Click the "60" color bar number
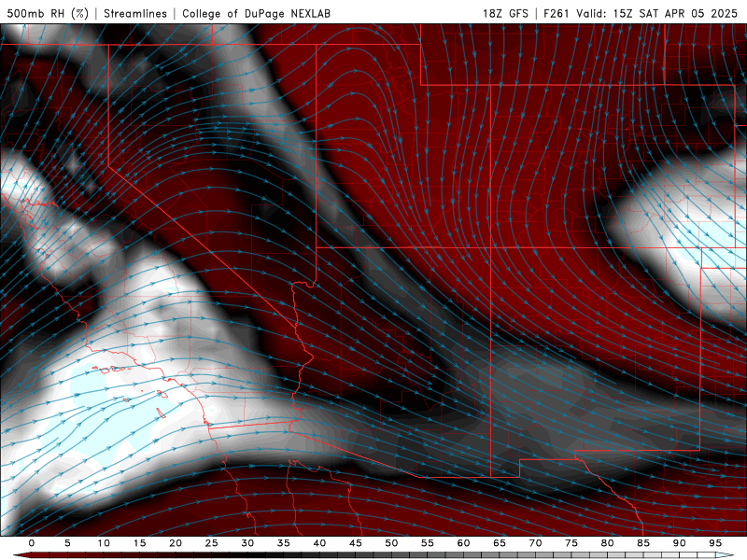The height and width of the screenshot is (560, 747). [463, 543]
